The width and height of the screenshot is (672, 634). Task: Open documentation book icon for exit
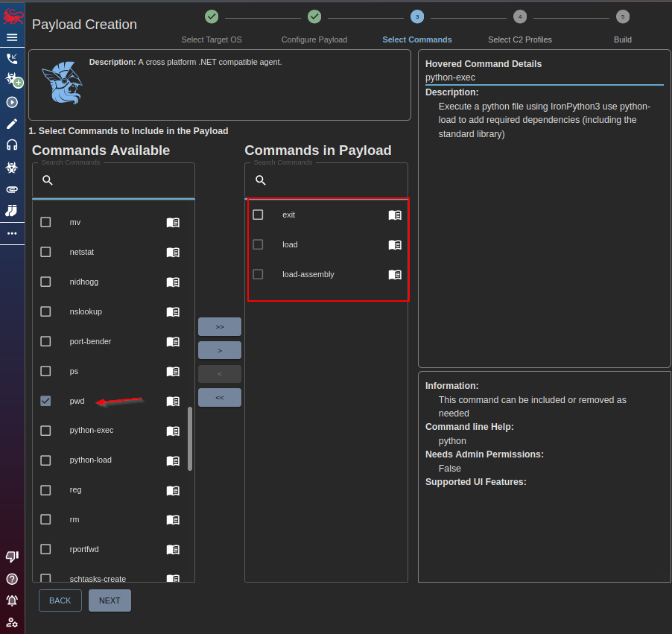[395, 215]
